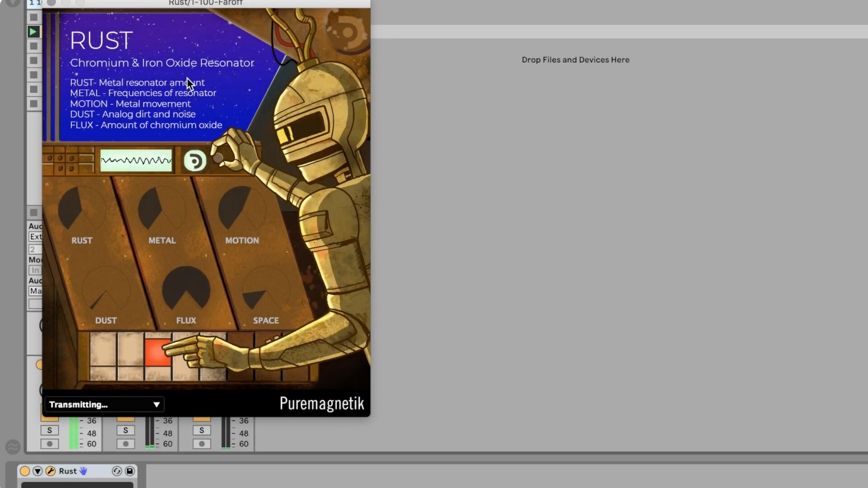868x488 pixels.
Task: Select the second top-row pad adjacent to red pad
Action: coord(131,349)
